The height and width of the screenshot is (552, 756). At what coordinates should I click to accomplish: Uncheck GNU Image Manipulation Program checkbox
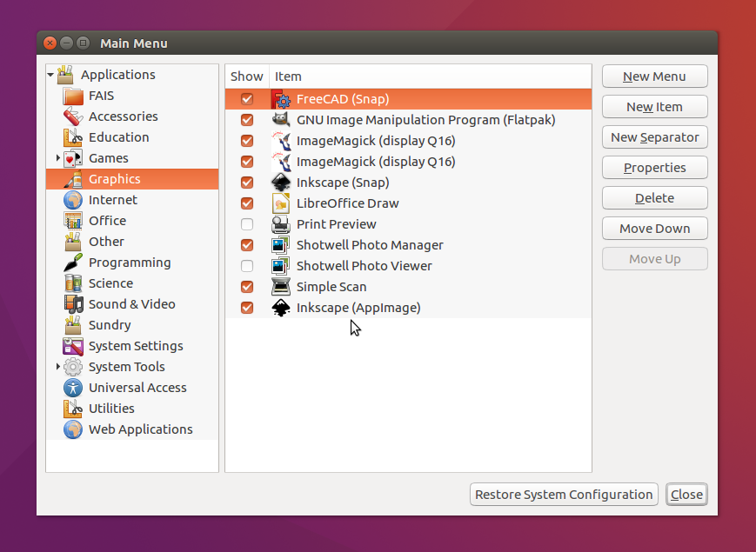tap(247, 120)
